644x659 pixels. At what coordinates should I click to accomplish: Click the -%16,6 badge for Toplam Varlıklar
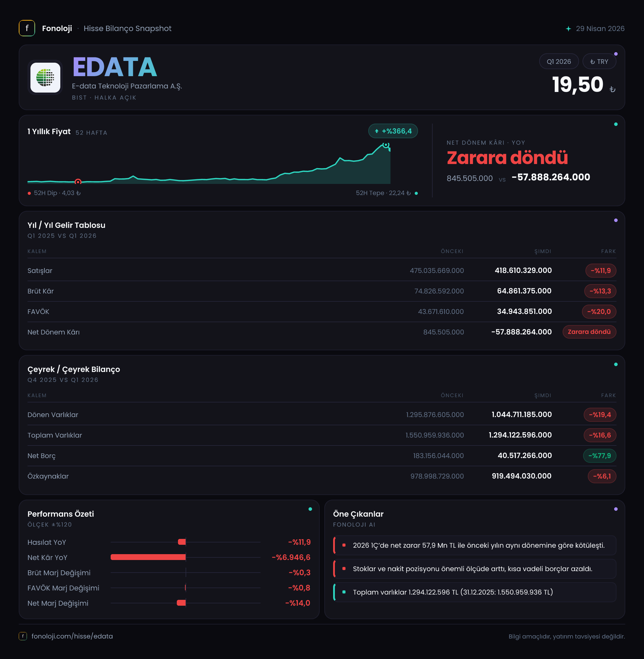coord(600,435)
